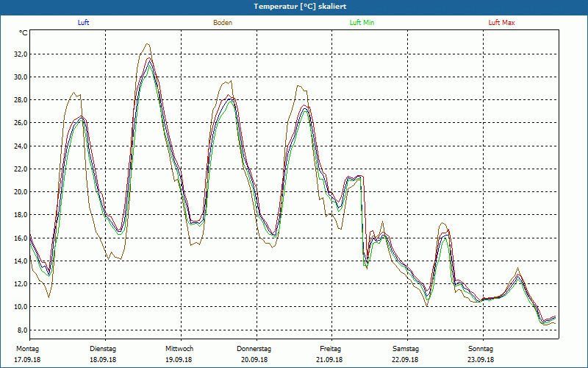Screen dimensions: 588x368
Task: Click the 12,0 y-axis value
Action: click(21, 284)
